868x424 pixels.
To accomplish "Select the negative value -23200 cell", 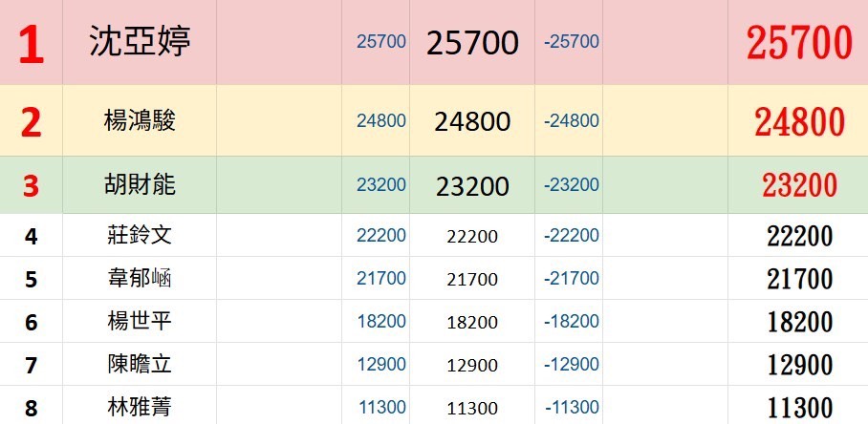I will click(x=571, y=185).
